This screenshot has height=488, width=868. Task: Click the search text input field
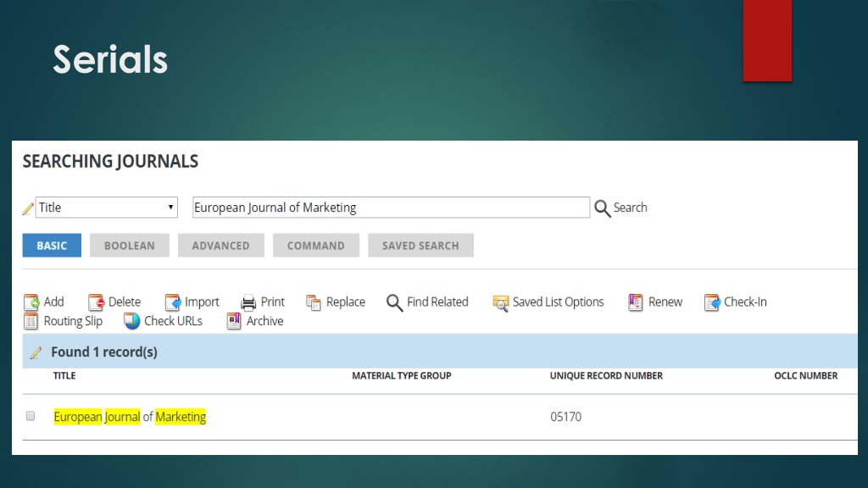[x=391, y=208]
